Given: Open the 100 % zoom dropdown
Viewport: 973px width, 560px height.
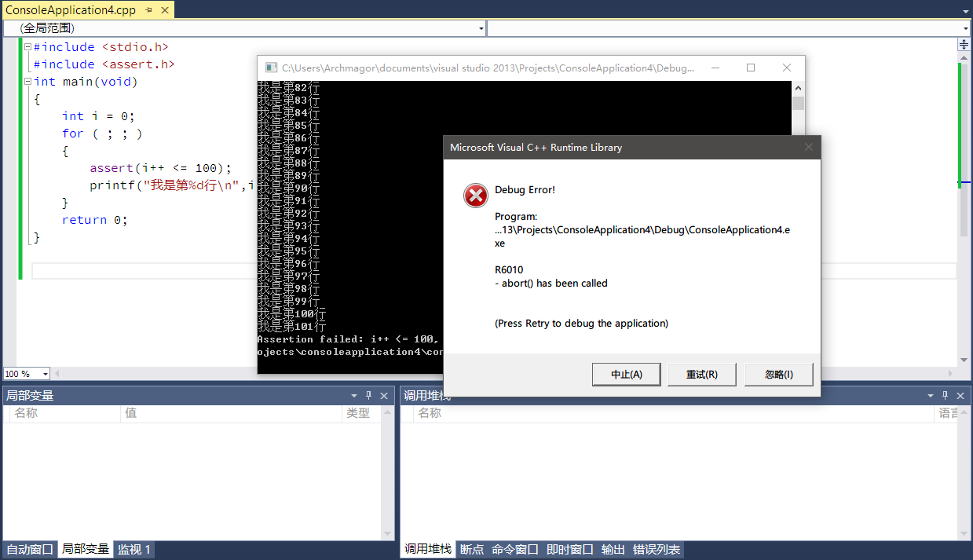Looking at the screenshot, I should point(45,374).
